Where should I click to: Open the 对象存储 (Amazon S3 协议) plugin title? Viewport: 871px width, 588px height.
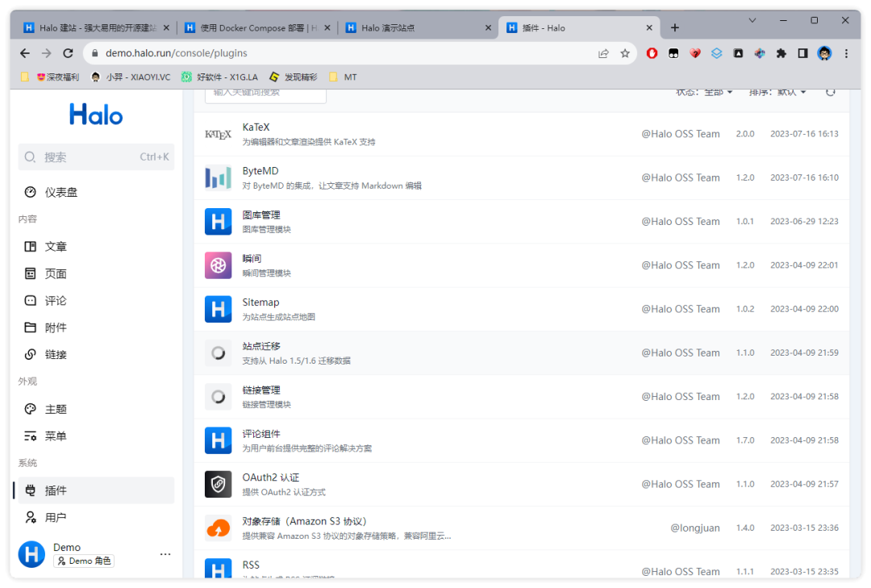point(305,521)
